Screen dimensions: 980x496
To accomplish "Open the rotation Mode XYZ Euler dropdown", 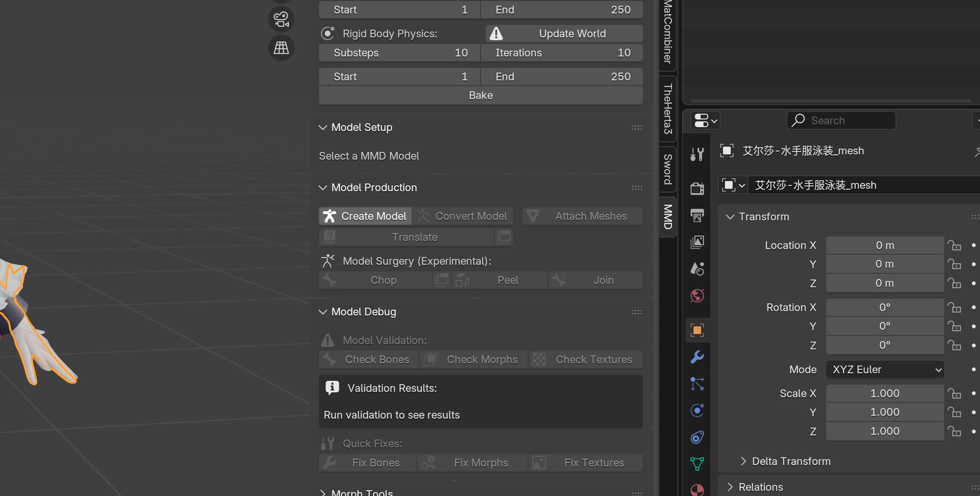I will point(884,370).
